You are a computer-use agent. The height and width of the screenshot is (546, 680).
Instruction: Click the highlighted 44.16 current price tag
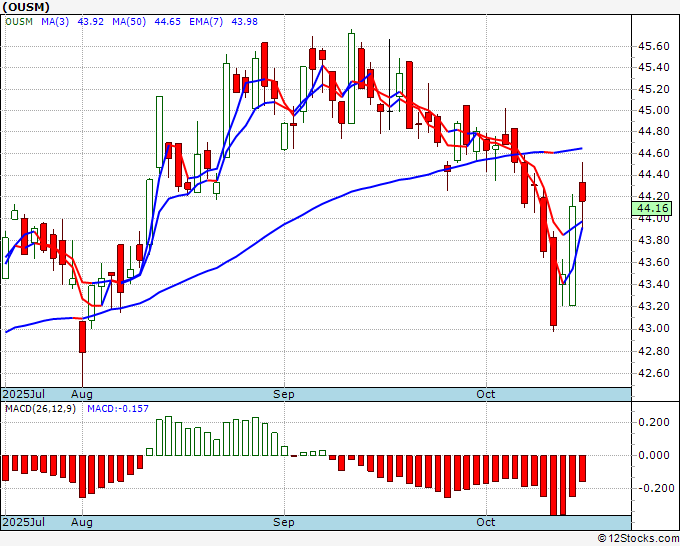653,209
